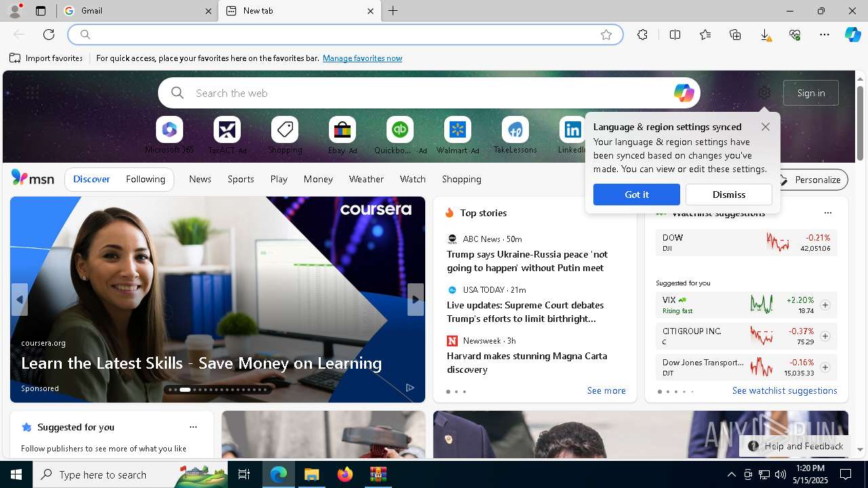Open the Walmart quick link
The width and height of the screenshot is (868, 488).
458,135
